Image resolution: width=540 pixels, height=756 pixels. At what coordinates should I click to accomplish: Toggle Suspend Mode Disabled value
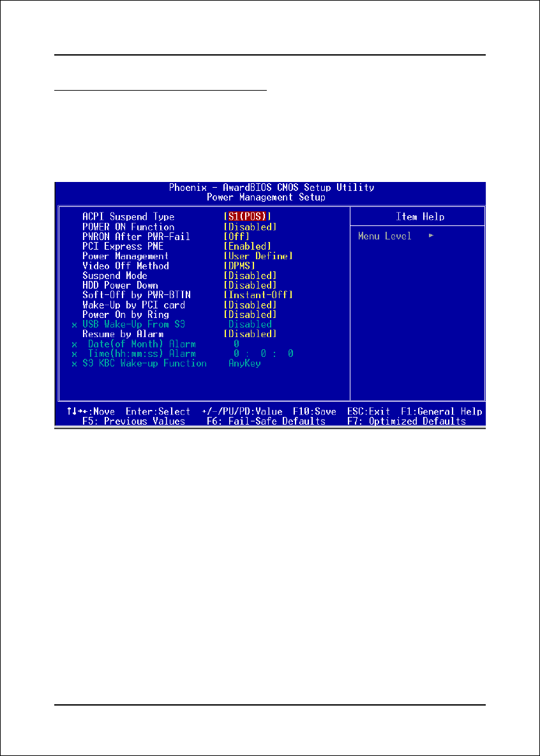[x=250, y=276]
